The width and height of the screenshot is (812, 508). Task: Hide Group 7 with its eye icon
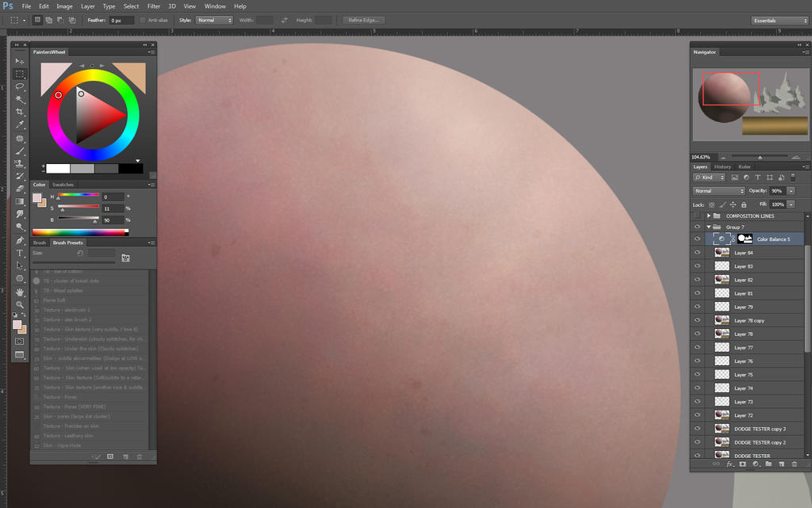(x=697, y=227)
